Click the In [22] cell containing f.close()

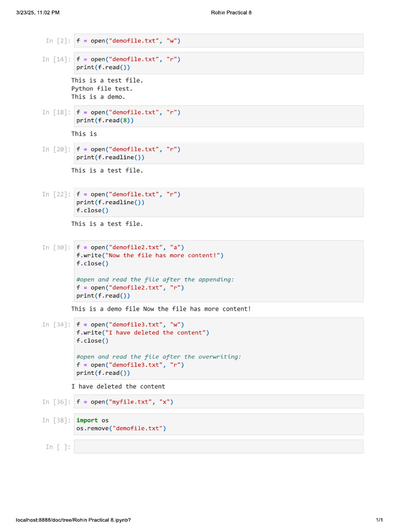(x=219, y=202)
